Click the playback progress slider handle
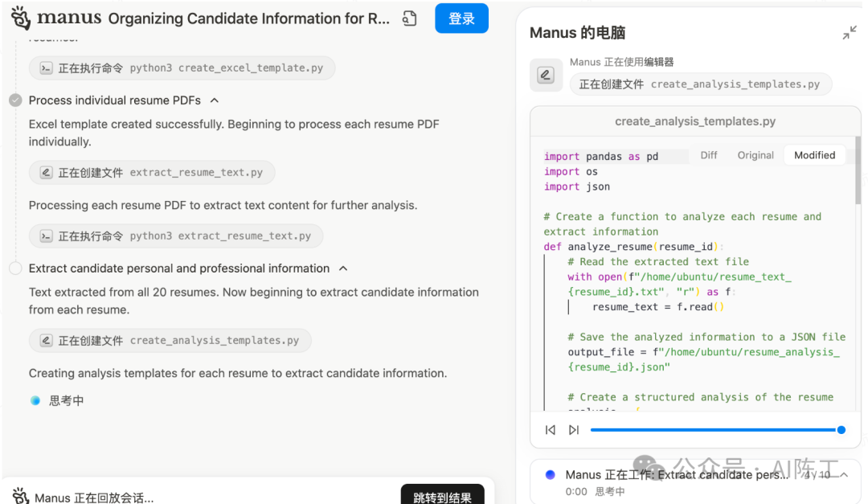 [841, 430]
